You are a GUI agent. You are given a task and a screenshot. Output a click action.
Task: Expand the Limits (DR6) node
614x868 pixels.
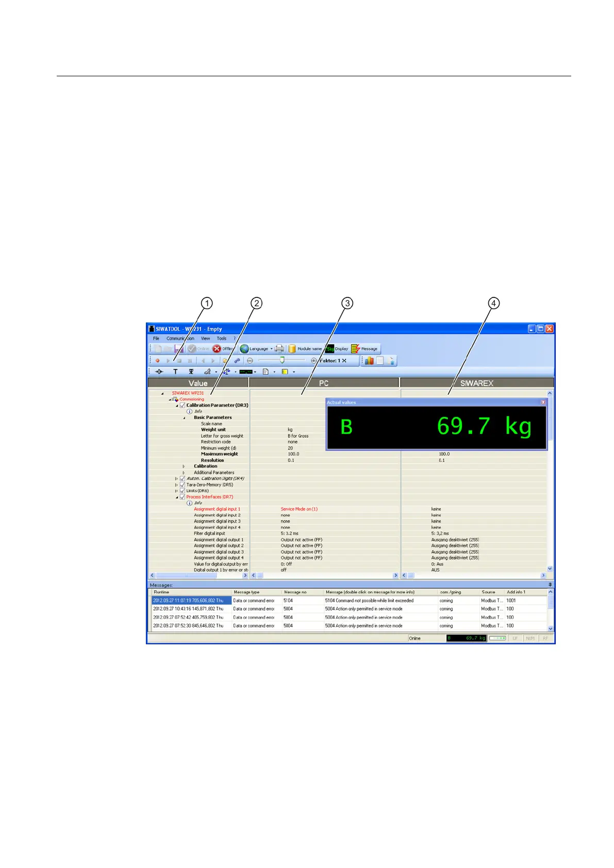click(x=176, y=491)
